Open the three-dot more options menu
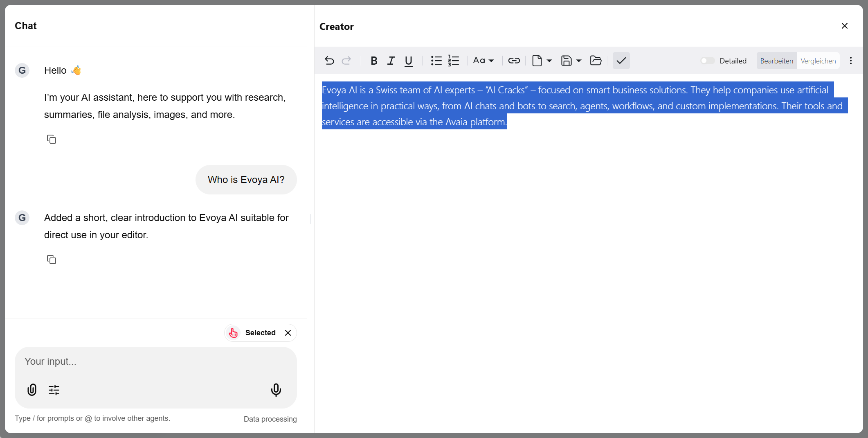The width and height of the screenshot is (868, 438). pos(851,61)
